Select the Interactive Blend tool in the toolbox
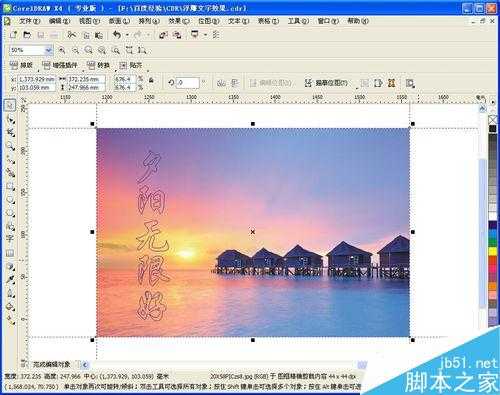500x395 pixels. tap(10, 266)
